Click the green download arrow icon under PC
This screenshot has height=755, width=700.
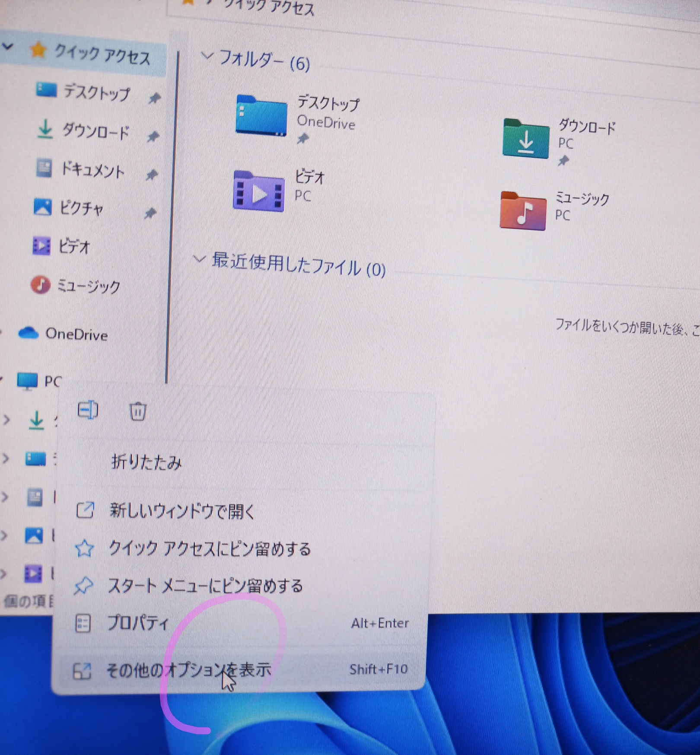pos(37,421)
